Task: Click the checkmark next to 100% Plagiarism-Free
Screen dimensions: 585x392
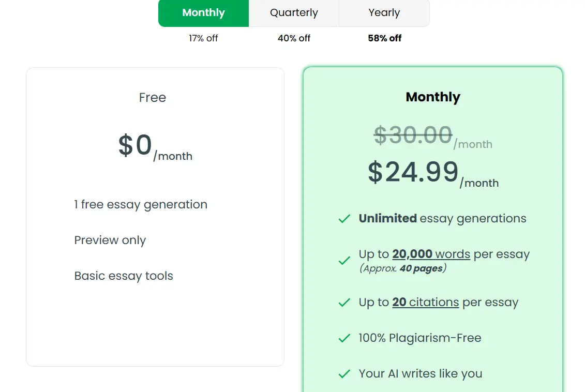Action: click(344, 338)
